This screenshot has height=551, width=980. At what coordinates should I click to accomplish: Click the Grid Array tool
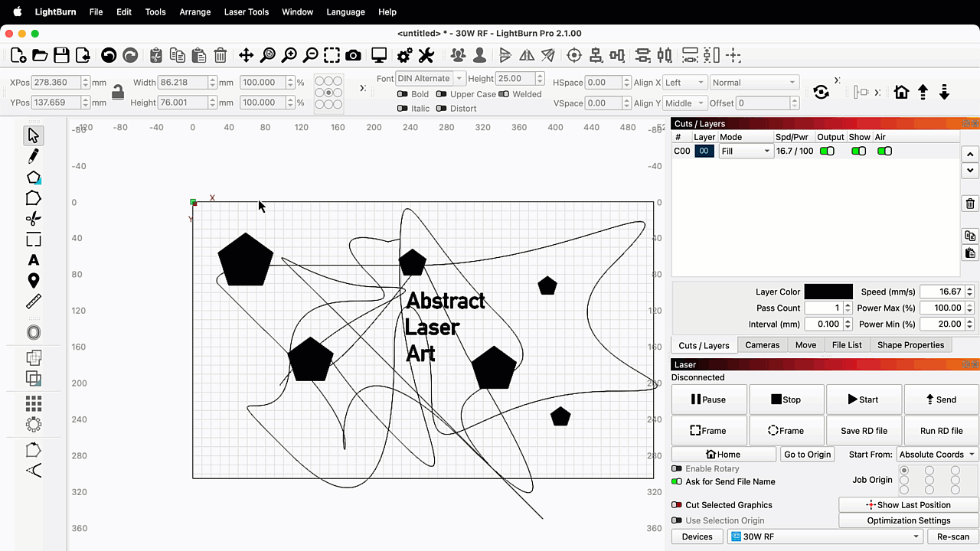click(33, 403)
